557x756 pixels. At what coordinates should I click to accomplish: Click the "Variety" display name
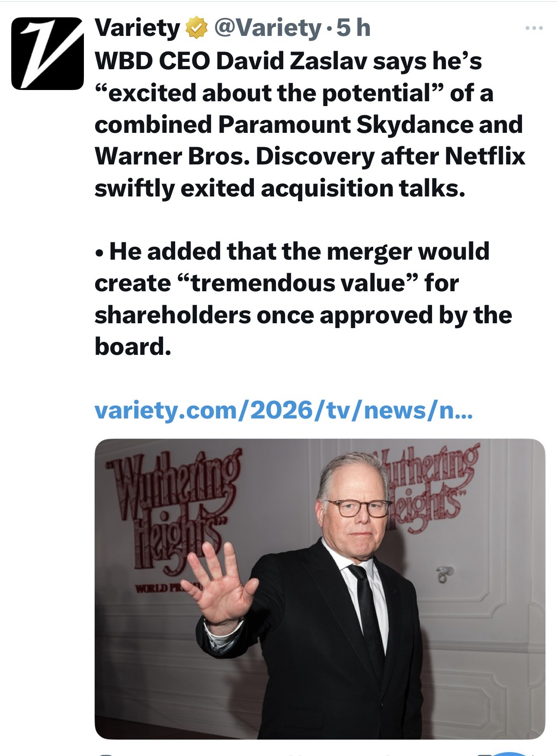[137, 29]
